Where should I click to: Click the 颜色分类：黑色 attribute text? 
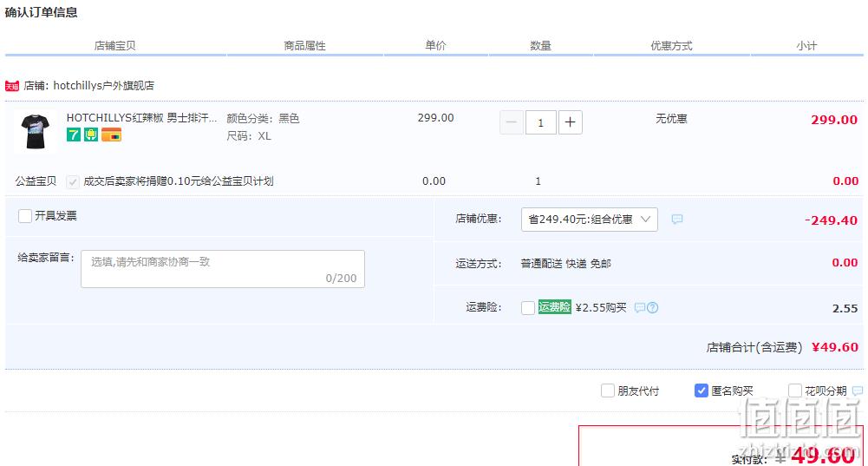(x=263, y=118)
